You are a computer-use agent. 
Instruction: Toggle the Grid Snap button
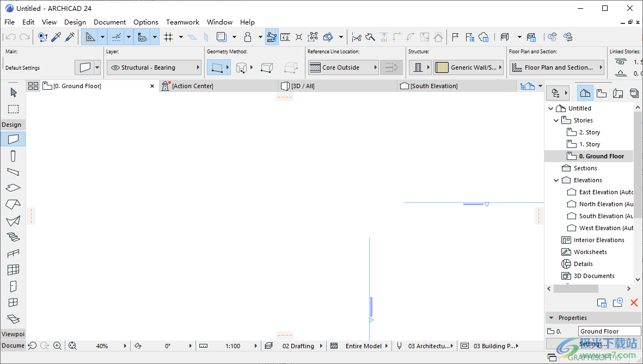[x=168, y=38]
